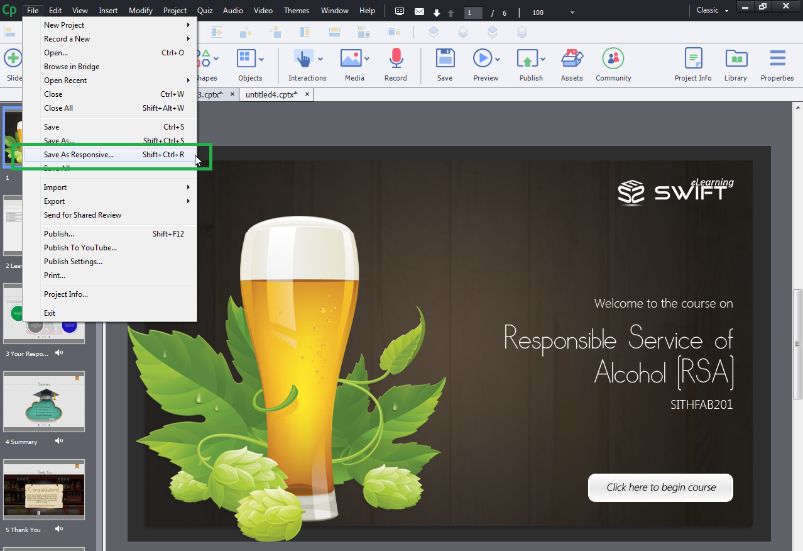Open the Edit menu
Viewport: 803px width, 551px height.
pos(55,10)
